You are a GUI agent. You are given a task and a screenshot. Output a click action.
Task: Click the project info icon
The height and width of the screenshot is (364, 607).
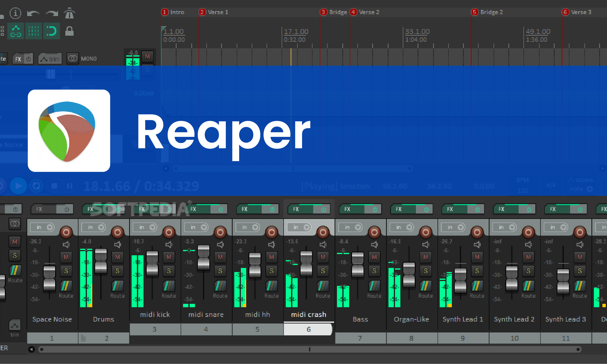pos(15,13)
